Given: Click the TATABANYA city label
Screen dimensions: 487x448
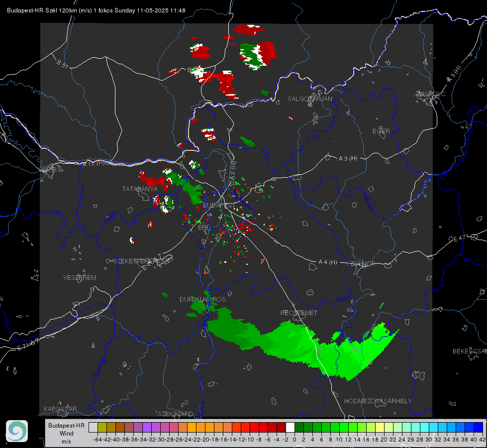Looking at the screenshot, I should tap(140, 189).
